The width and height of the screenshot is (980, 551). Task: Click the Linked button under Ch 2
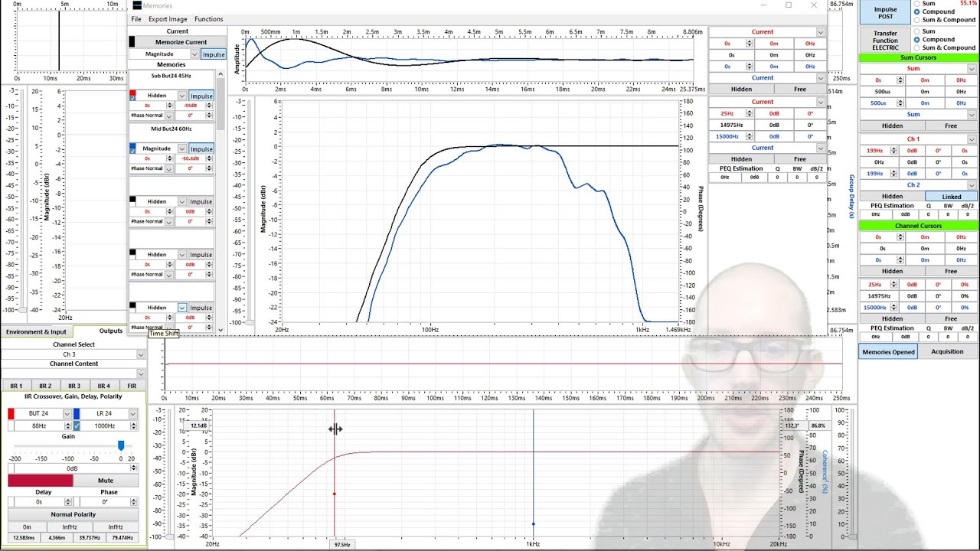coord(952,197)
